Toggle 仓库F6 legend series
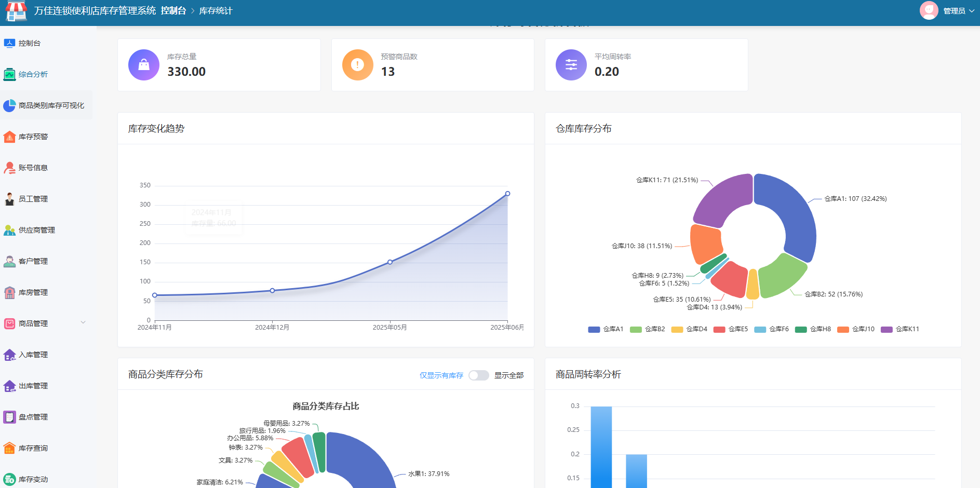This screenshot has height=488, width=980. click(x=771, y=329)
